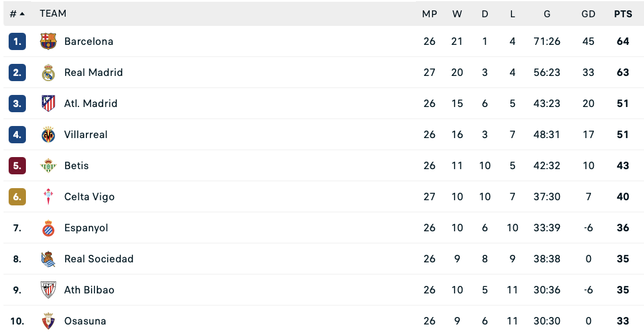
Task: Sort standings by GD column header
Action: (588, 14)
